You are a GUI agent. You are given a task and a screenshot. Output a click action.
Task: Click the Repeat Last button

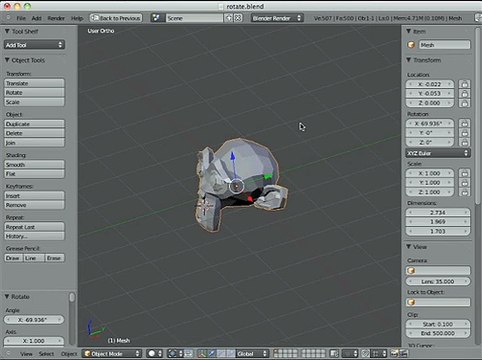tap(34, 227)
